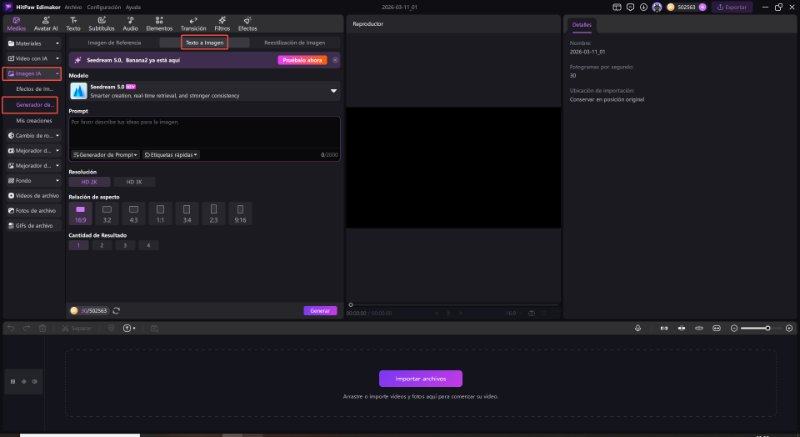
Task: Click the undo icon in timeline toolbar
Action: click(x=11, y=328)
